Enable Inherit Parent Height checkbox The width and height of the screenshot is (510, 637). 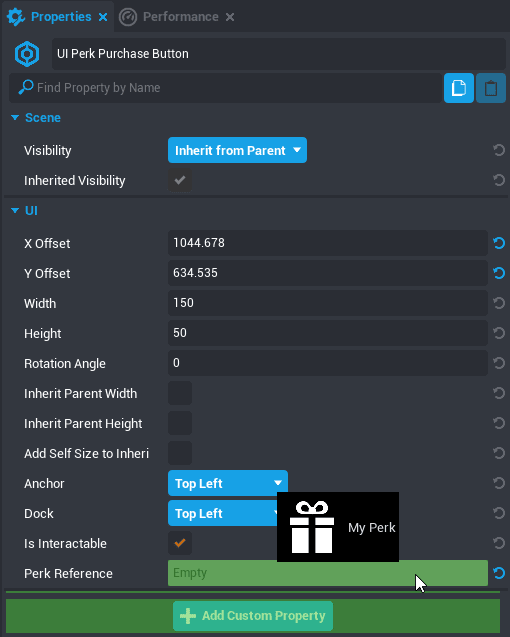pos(180,423)
